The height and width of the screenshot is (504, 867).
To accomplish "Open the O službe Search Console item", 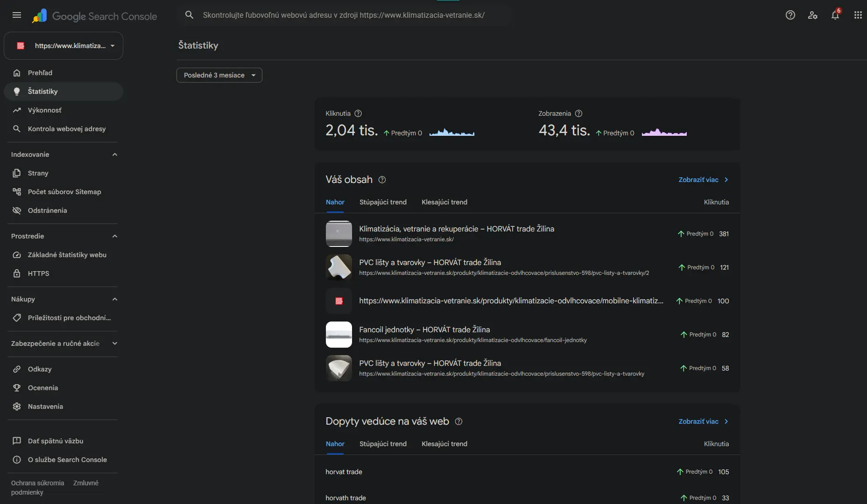I will (63, 460).
